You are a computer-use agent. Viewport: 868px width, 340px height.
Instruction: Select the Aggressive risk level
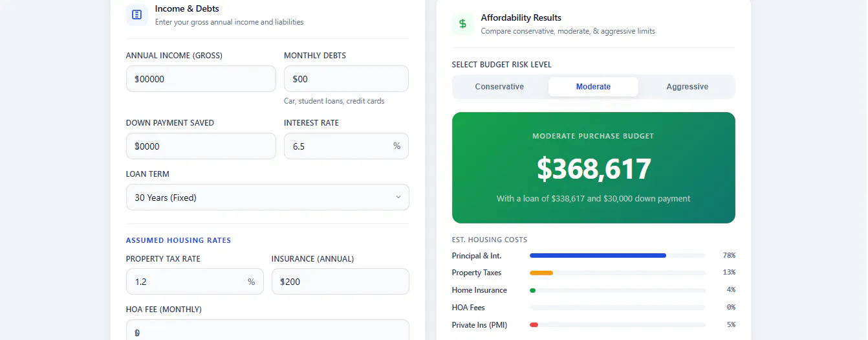(x=687, y=87)
